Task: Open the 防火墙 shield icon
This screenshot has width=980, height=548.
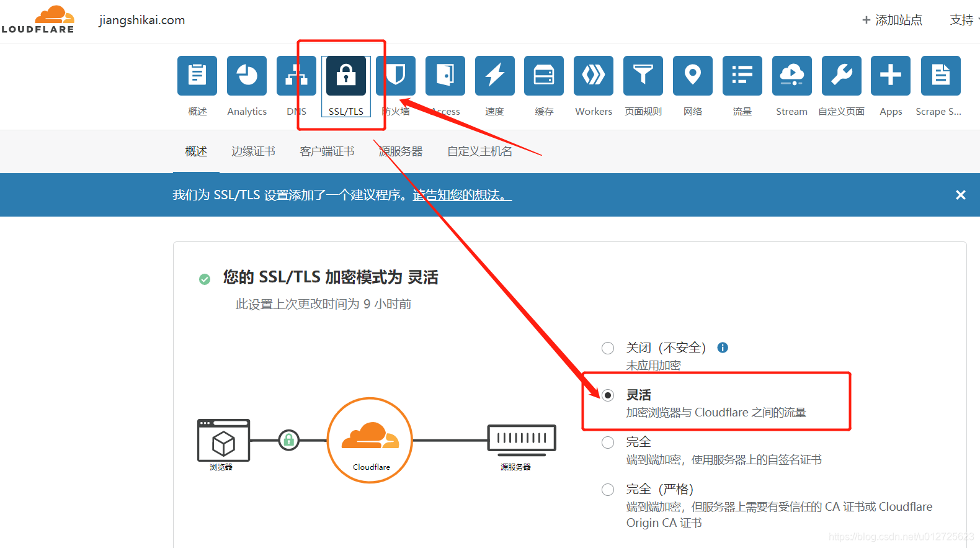Action: [x=396, y=76]
